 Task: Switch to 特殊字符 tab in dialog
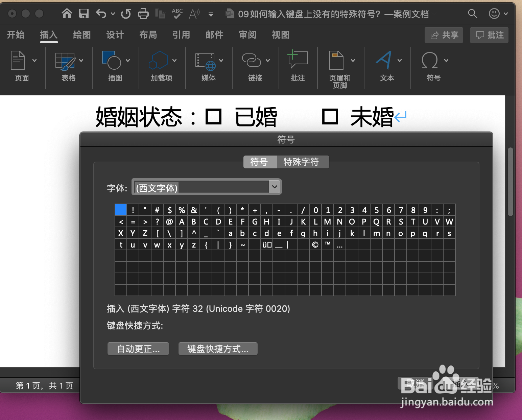pyautogui.click(x=302, y=162)
